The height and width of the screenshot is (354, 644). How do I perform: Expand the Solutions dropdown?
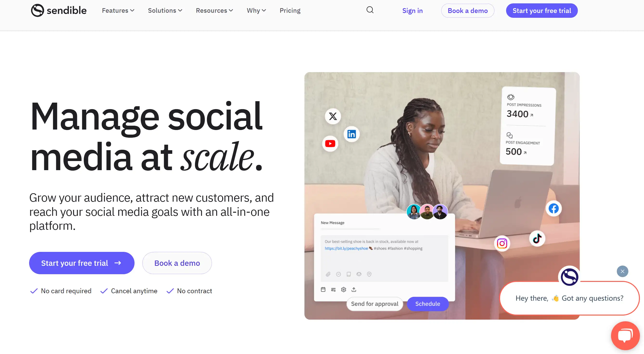pyautogui.click(x=165, y=11)
